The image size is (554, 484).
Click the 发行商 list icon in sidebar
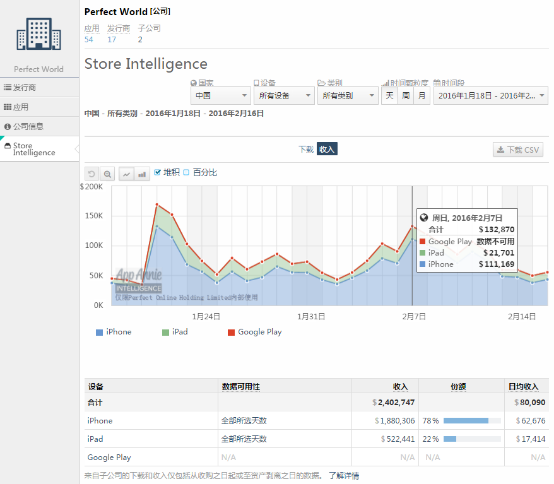click(x=7, y=87)
